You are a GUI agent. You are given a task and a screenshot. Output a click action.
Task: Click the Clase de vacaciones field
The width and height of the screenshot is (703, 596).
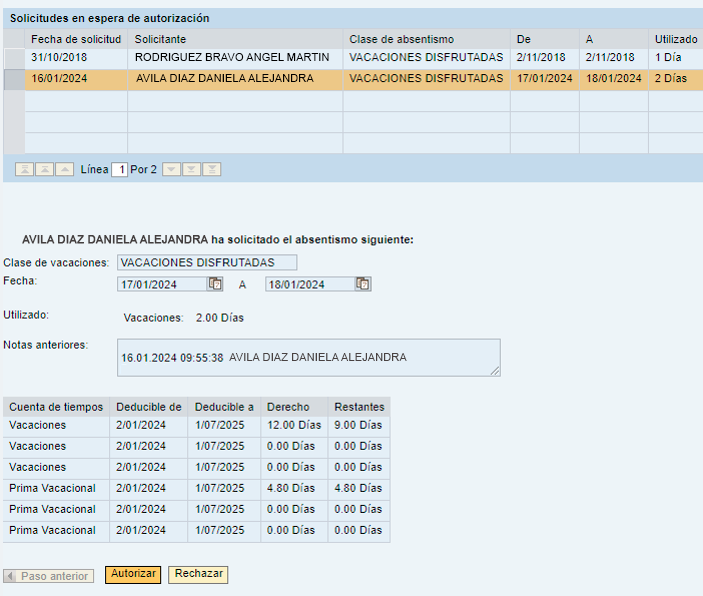click(x=207, y=262)
